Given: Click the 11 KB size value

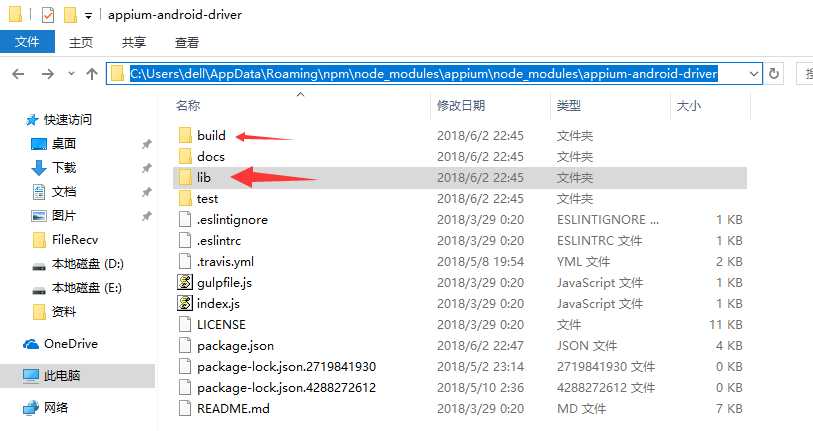Looking at the screenshot, I should pos(726,325).
